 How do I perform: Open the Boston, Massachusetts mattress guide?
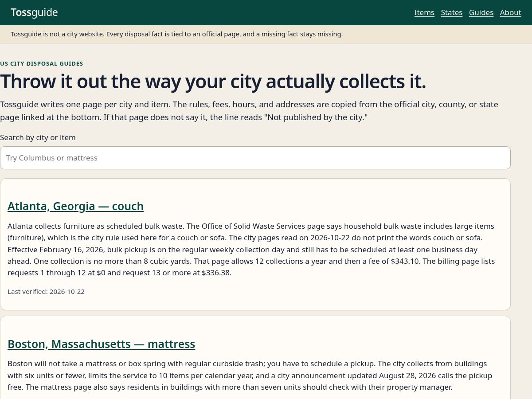point(102,344)
